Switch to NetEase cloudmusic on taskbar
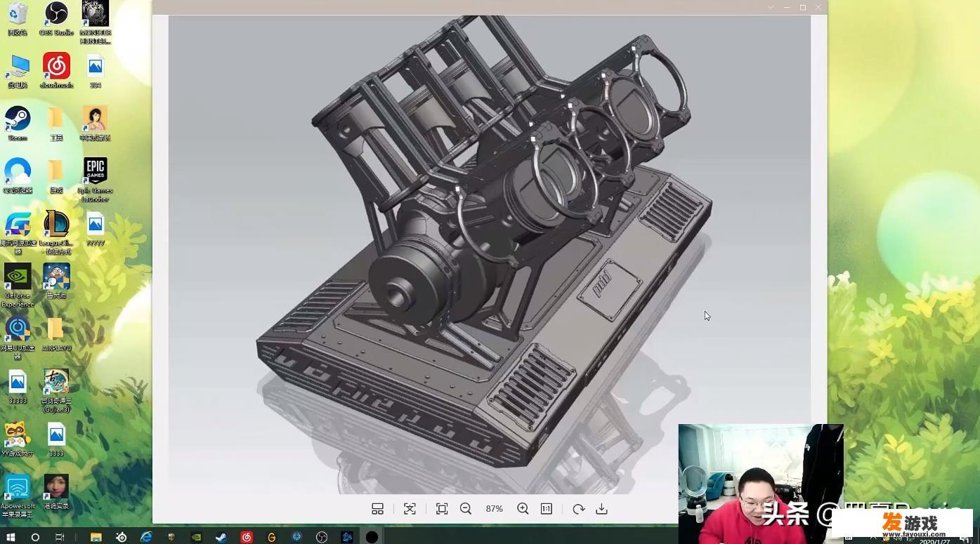 247,537
